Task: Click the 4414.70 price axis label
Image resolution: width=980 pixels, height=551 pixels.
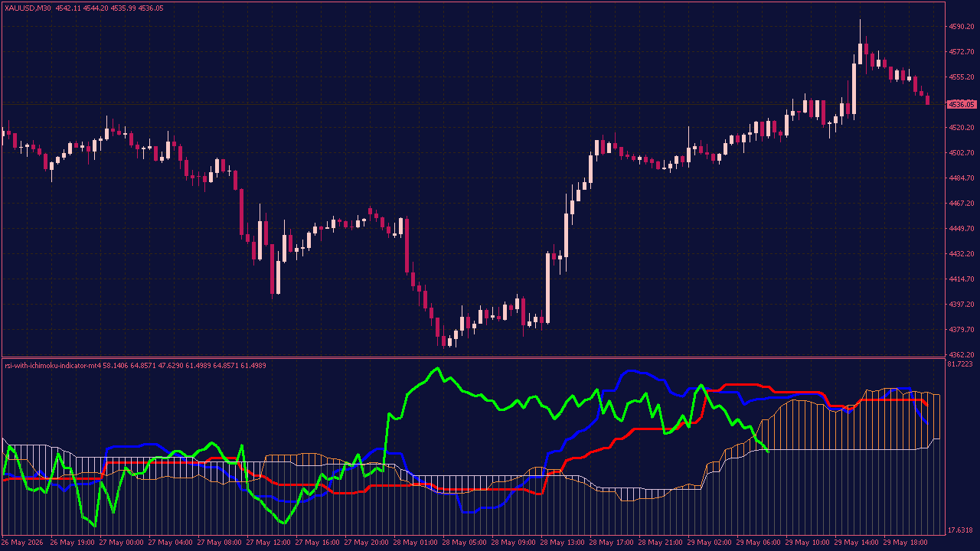Action: pos(961,279)
